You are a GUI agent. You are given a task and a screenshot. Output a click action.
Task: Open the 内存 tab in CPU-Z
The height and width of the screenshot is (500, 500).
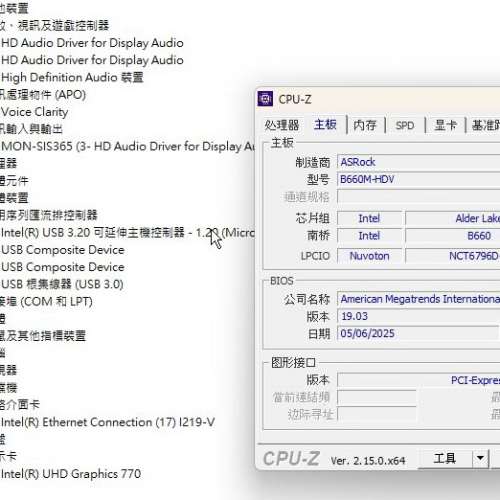(x=365, y=125)
